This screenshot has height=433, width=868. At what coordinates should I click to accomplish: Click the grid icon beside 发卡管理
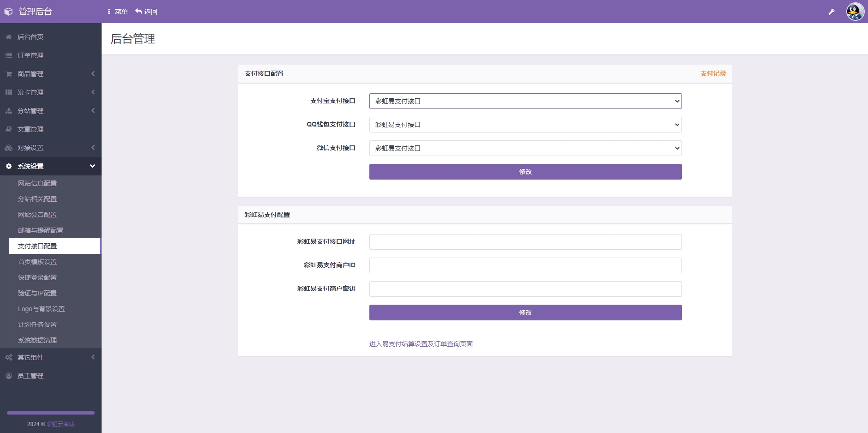(9, 92)
